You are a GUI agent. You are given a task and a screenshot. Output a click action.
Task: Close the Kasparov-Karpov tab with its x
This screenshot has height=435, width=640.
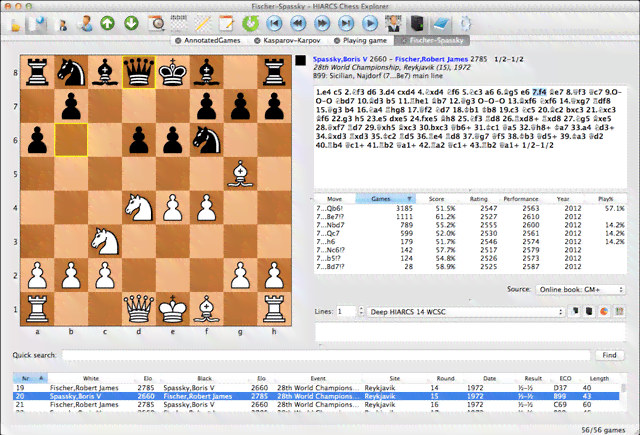(x=257, y=40)
